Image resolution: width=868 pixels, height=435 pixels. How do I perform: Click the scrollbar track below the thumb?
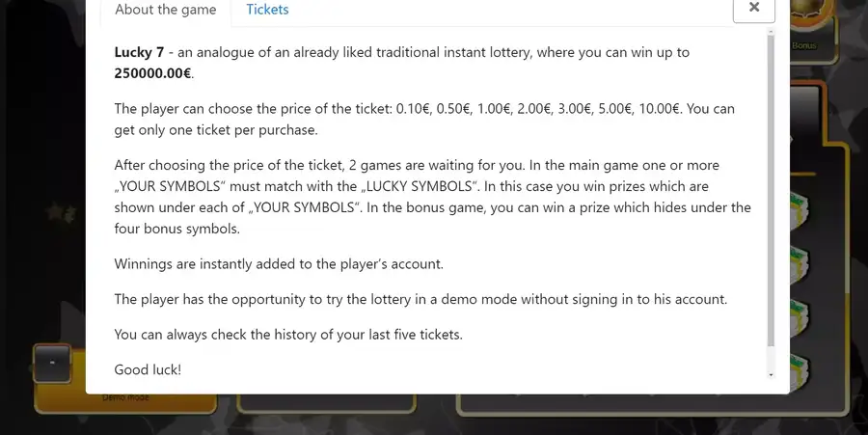point(771,359)
